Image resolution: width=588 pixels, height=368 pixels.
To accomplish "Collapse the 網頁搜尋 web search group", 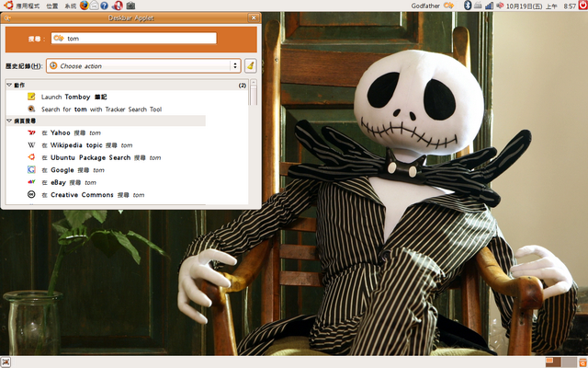I will click(x=10, y=121).
